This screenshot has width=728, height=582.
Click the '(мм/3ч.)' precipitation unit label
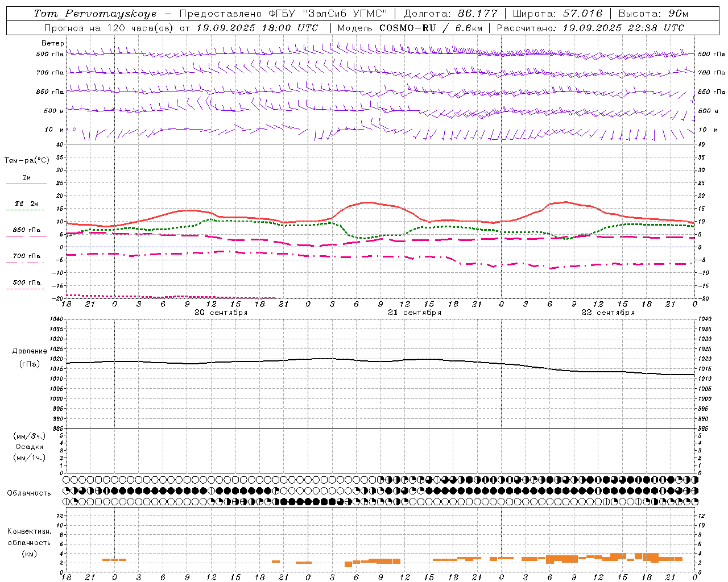point(29,436)
